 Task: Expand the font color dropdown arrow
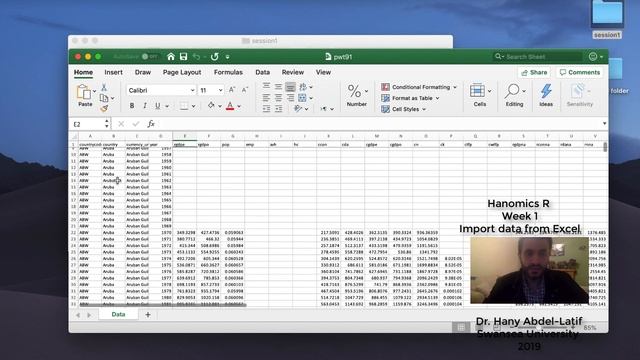click(x=239, y=106)
